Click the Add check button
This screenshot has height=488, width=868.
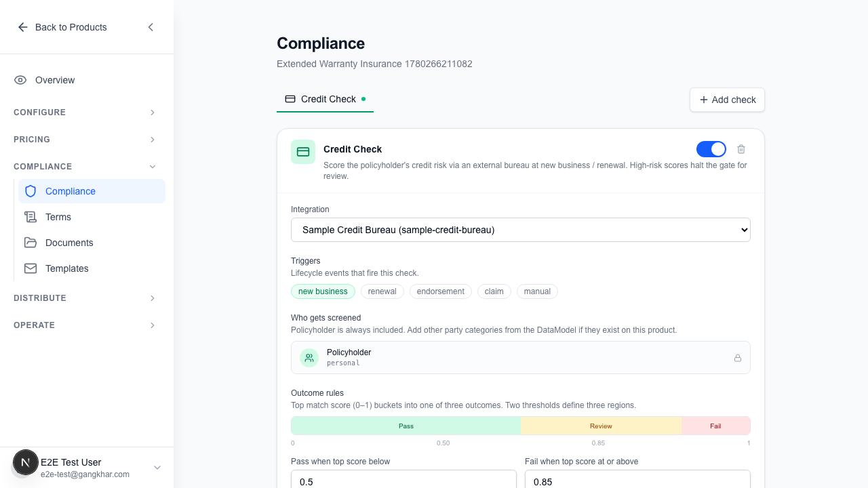click(727, 100)
